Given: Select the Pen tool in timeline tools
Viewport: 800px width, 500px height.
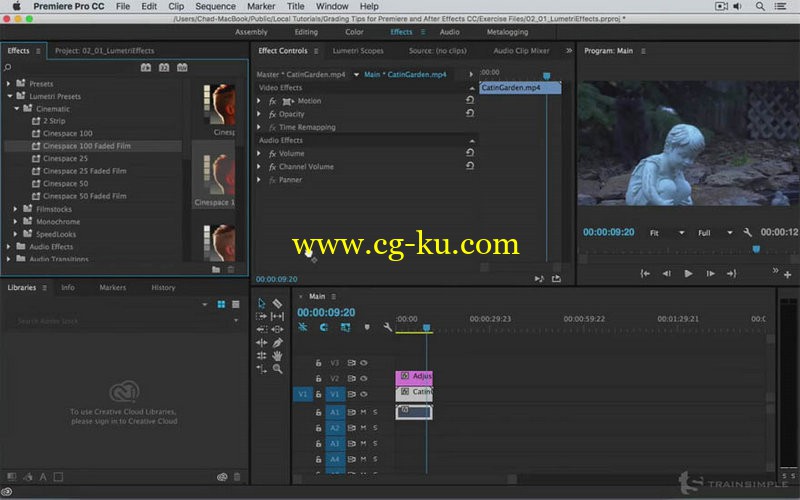Looking at the screenshot, I should click(277, 343).
